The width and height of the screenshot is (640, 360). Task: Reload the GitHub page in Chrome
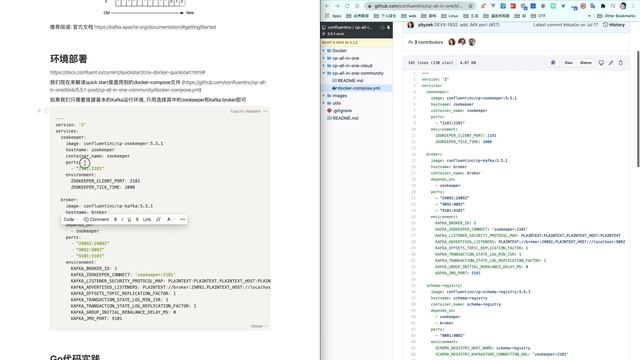347,6
